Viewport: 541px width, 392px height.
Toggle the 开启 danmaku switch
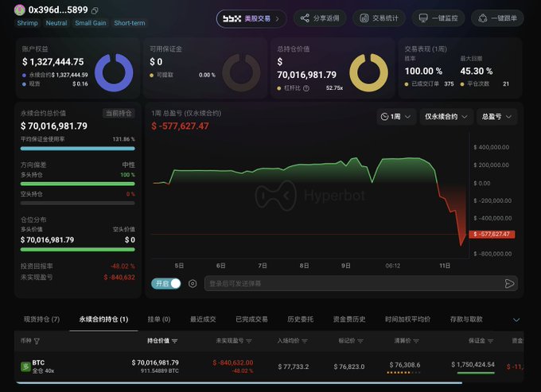pyautogui.click(x=166, y=283)
